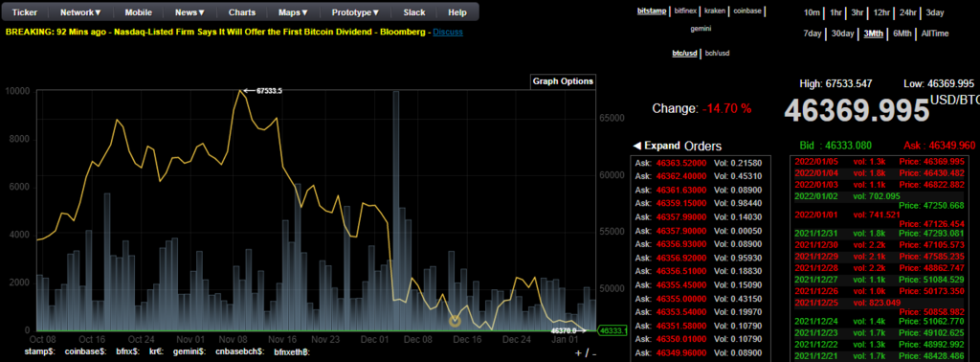980x362 pixels.
Task: Open the Slack menu item
Action: (x=413, y=12)
